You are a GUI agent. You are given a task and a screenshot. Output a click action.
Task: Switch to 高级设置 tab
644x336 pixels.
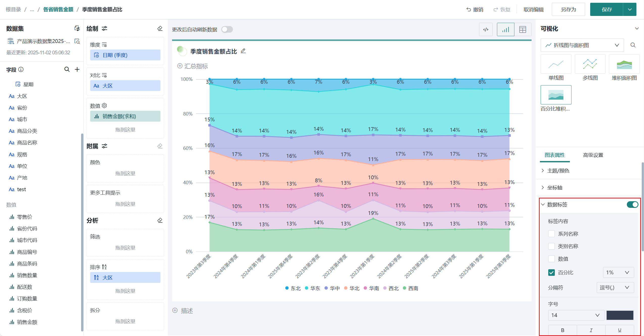coord(593,155)
